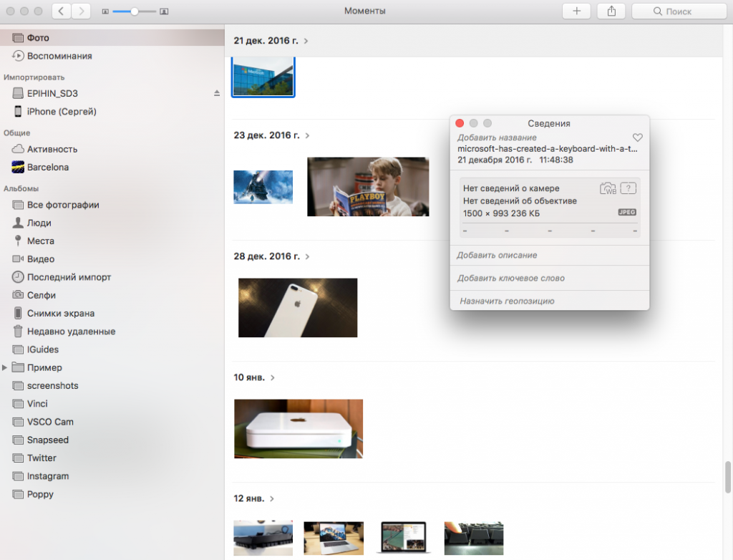733x560 pixels.
Task: Open the Селфи album
Action: click(41, 295)
